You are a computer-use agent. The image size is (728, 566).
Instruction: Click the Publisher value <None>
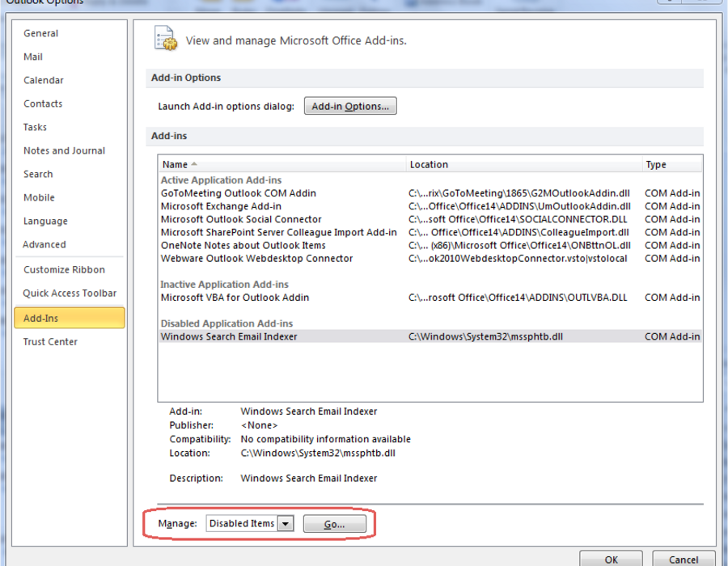click(x=259, y=425)
